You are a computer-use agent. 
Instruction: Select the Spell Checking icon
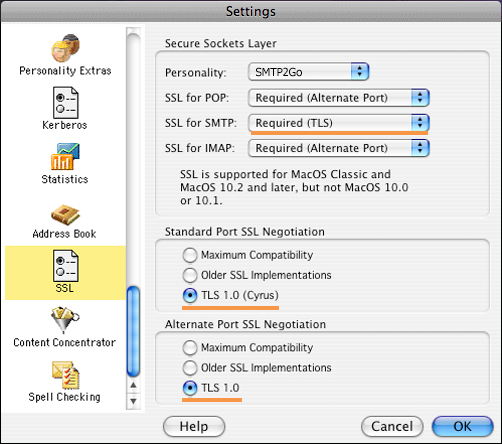click(65, 375)
